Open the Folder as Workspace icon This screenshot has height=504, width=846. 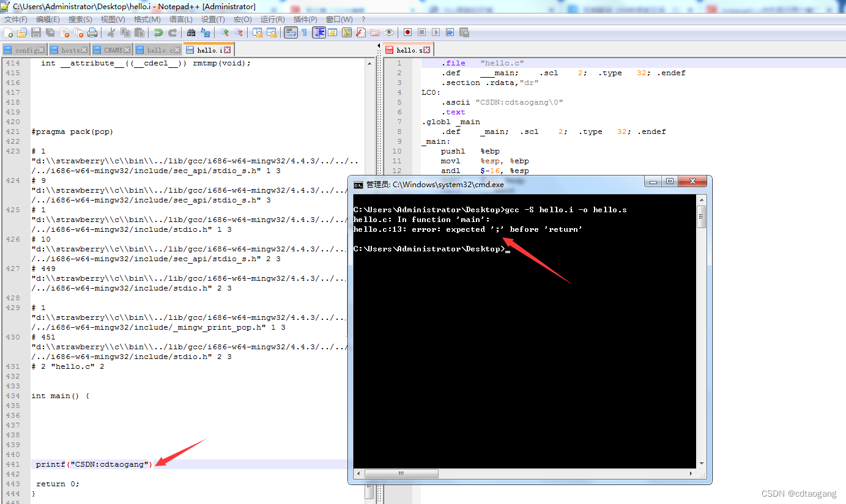tap(375, 32)
